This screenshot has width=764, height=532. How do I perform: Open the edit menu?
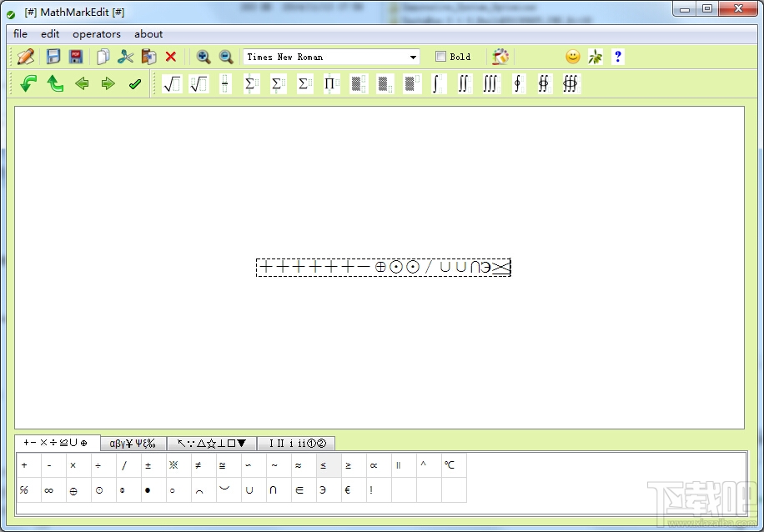pyautogui.click(x=50, y=34)
